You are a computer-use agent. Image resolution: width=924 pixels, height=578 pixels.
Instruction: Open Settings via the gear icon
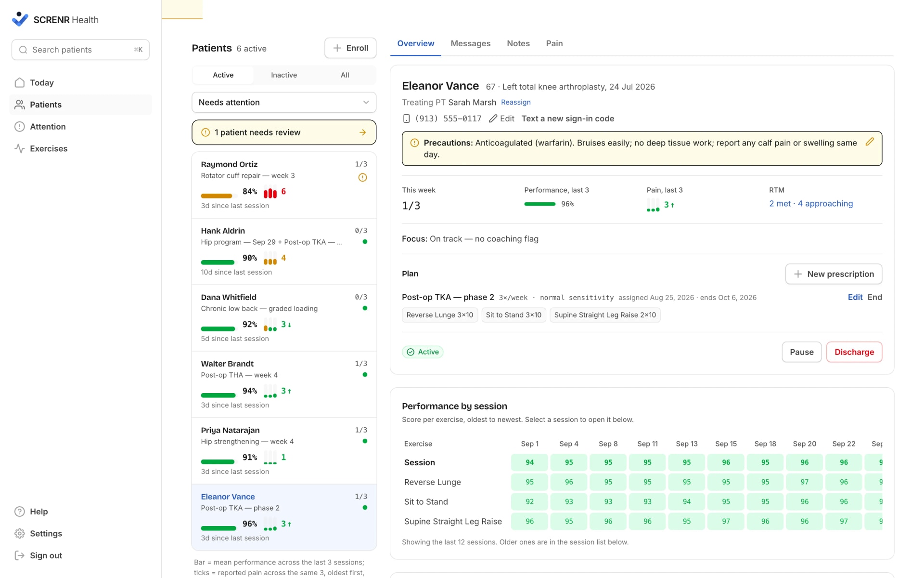pyautogui.click(x=19, y=533)
